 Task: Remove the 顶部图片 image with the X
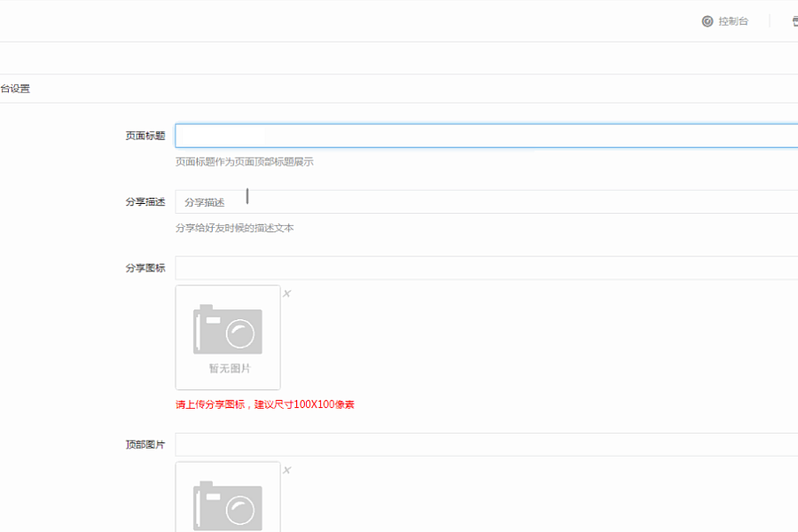click(x=287, y=470)
